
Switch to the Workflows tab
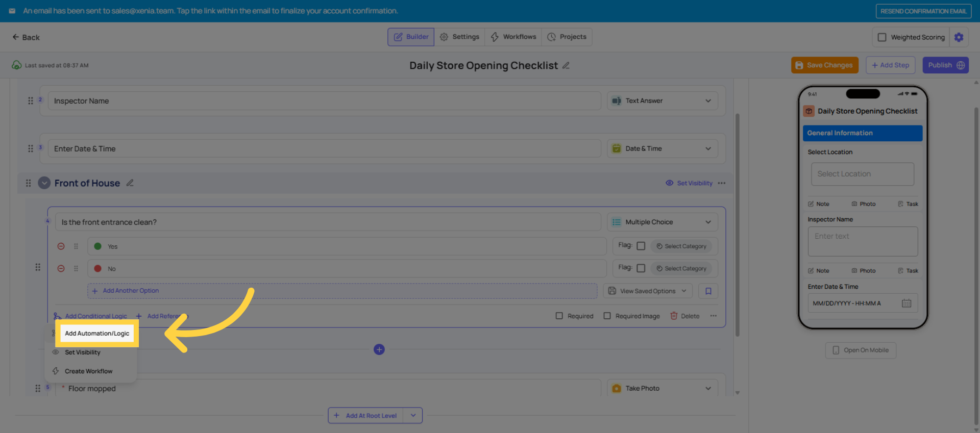point(513,37)
